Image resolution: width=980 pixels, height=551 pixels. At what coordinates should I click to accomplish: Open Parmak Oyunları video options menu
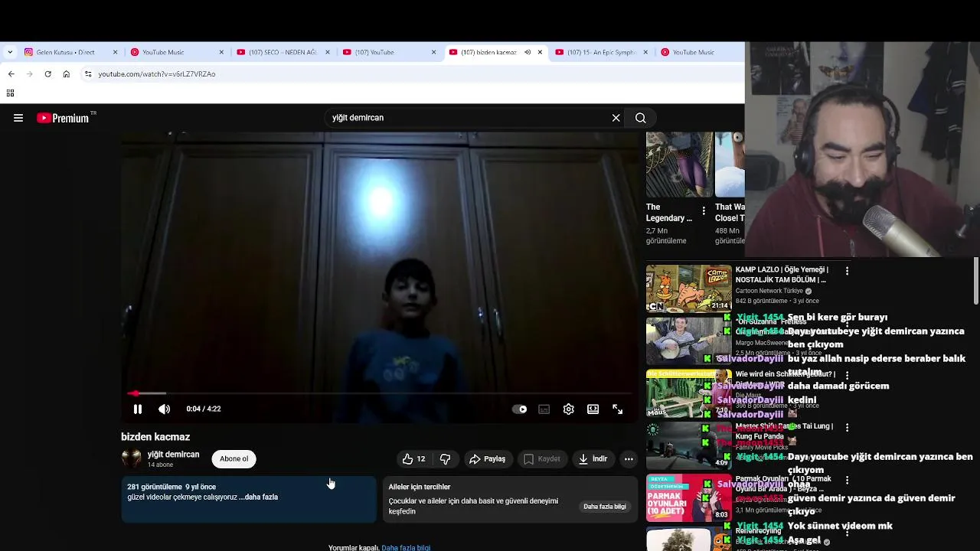click(x=847, y=480)
